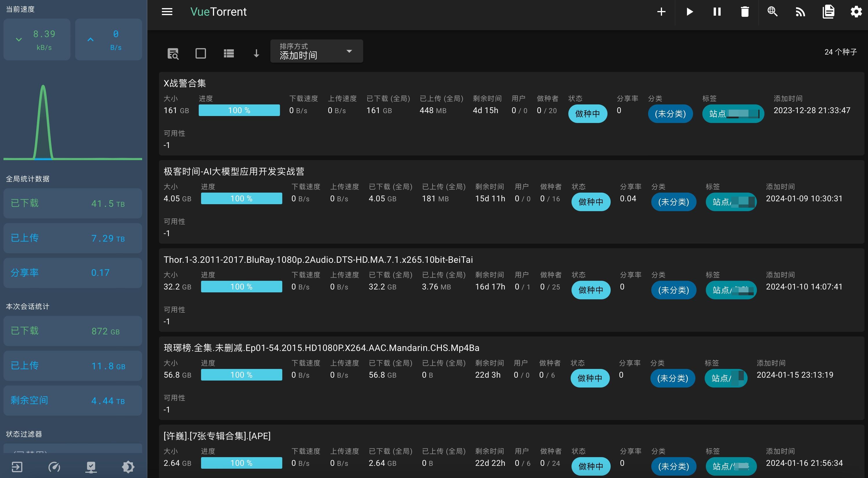Open the hamburger navigation menu
The image size is (868, 478).
click(167, 12)
